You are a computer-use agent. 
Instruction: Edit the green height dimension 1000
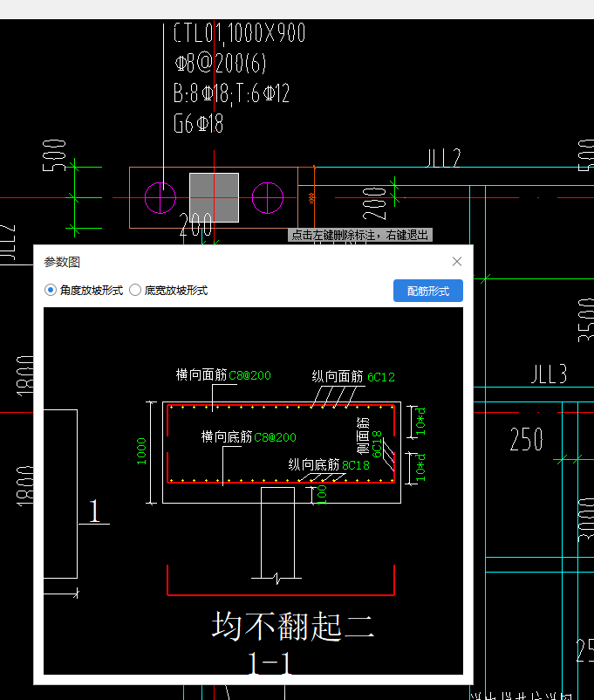coord(141,451)
